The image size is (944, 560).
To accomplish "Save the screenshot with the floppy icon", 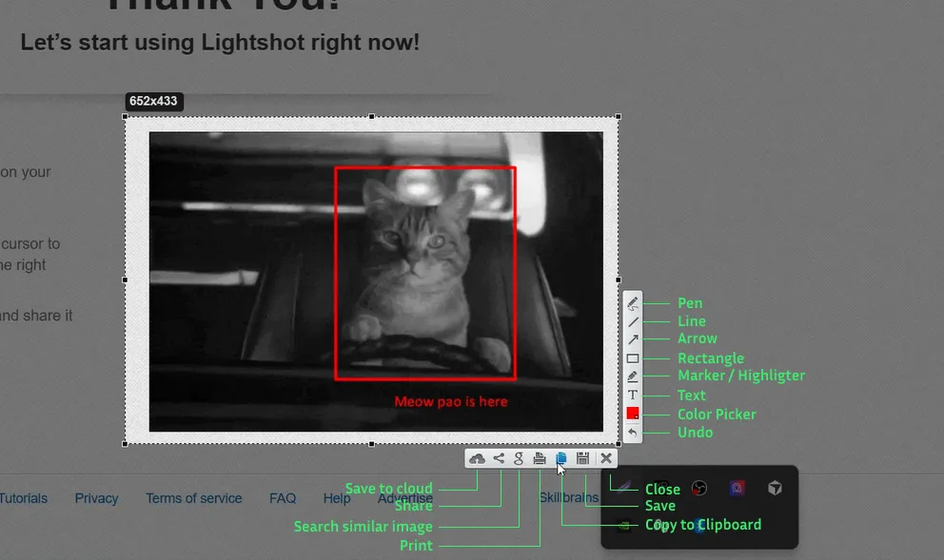I will 582,459.
